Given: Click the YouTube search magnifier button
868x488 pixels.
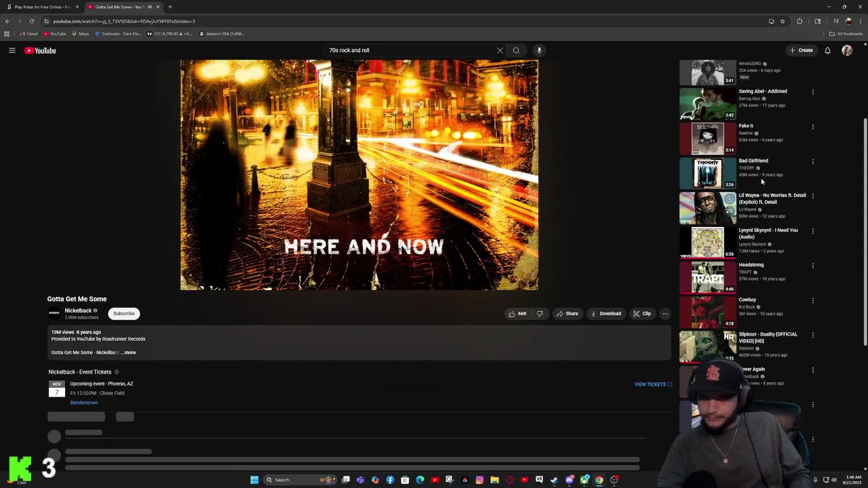Looking at the screenshot, I should (516, 50).
